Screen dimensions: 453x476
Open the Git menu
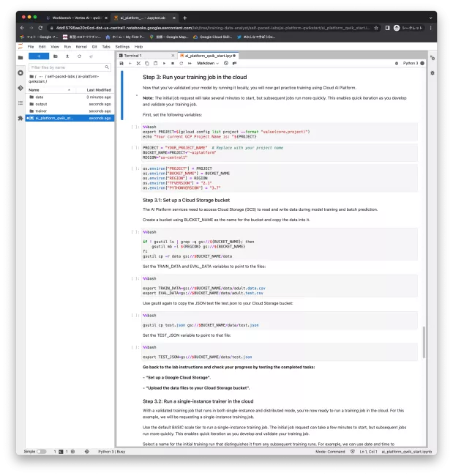[94, 47]
